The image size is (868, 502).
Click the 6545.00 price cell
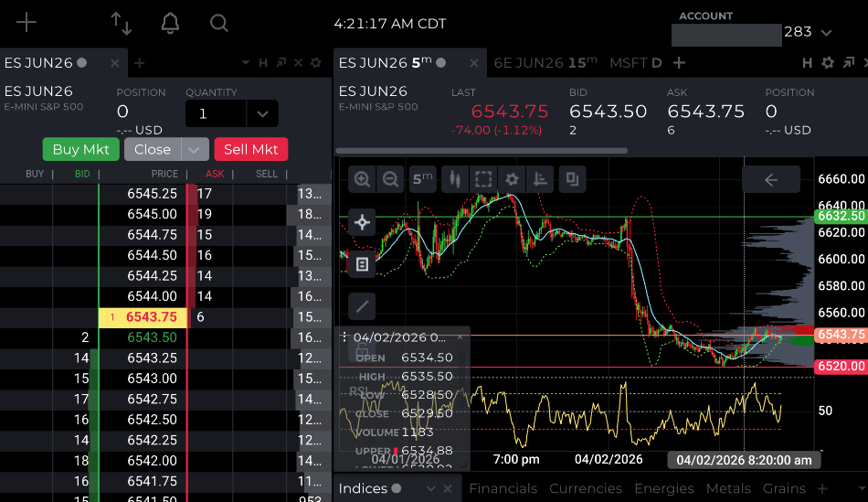(x=152, y=215)
